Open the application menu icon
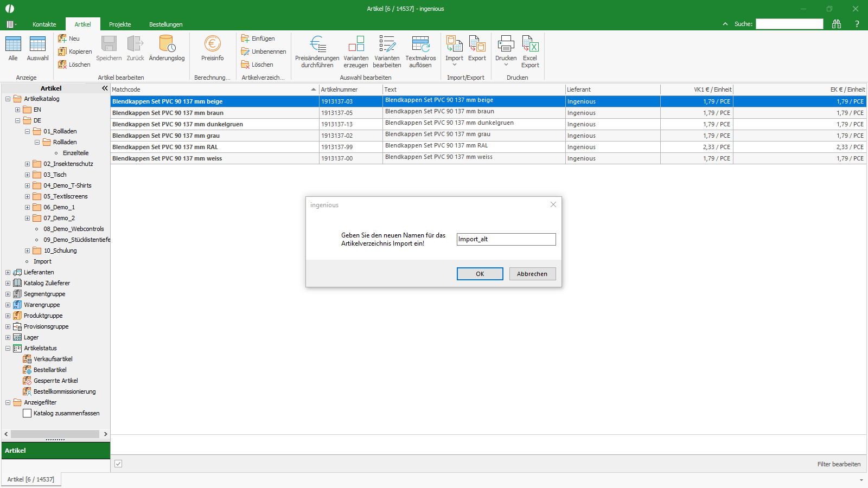This screenshot has height=488, width=868. [x=11, y=24]
